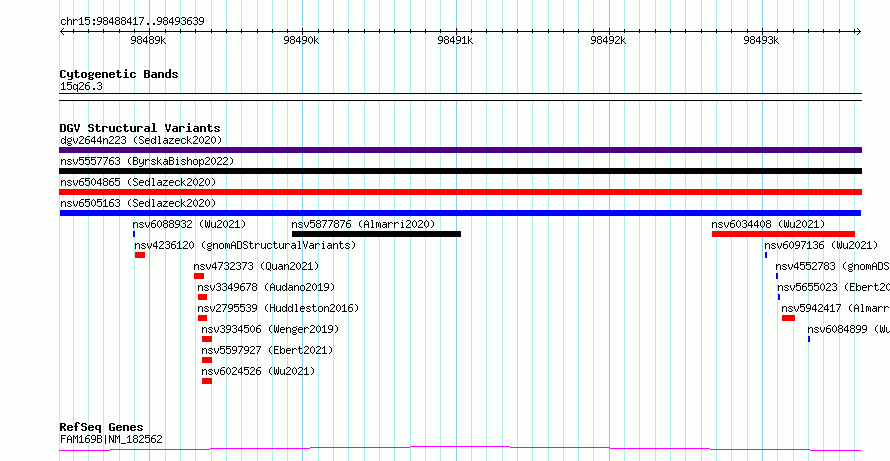Click nsv4552783 gnomAD label
Viewport: 890px width, 461px height.
click(x=832, y=266)
